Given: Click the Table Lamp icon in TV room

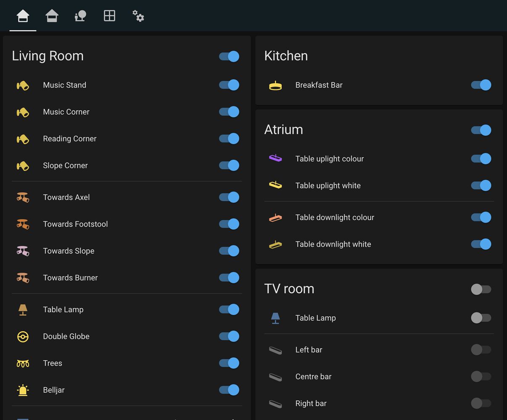Looking at the screenshot, I should 275,318.
